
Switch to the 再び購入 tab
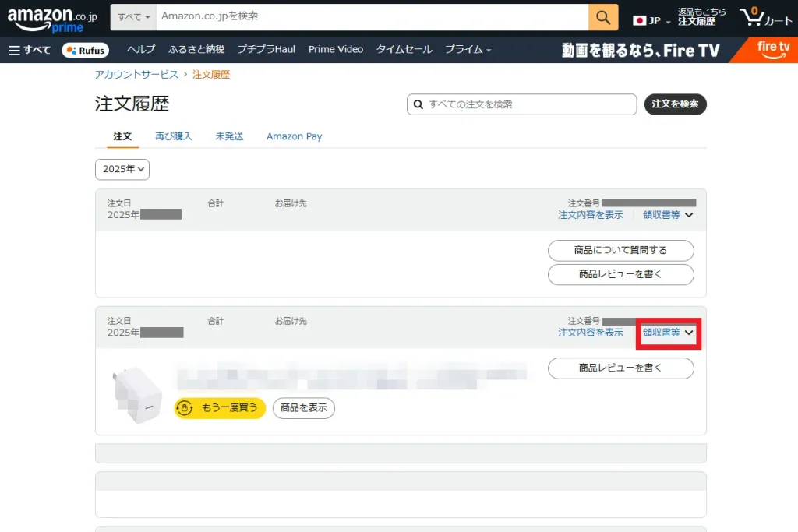click(x=174, y=136)
